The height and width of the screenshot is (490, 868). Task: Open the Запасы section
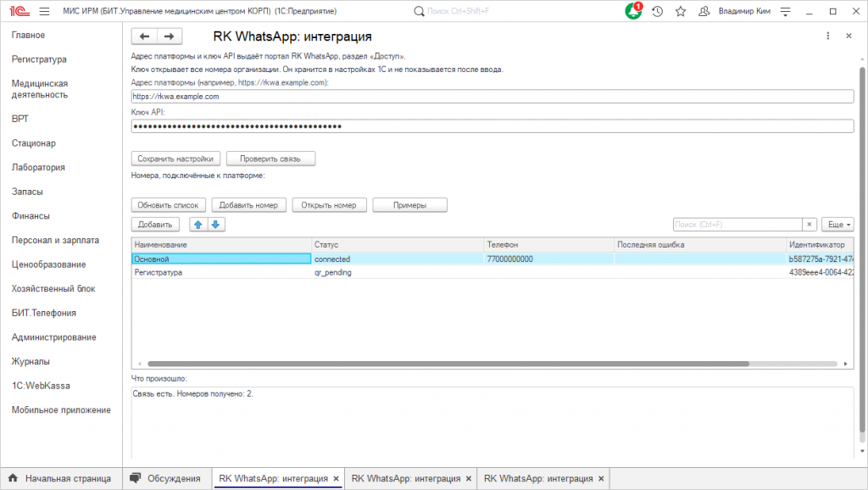click(x=27, y=192)
